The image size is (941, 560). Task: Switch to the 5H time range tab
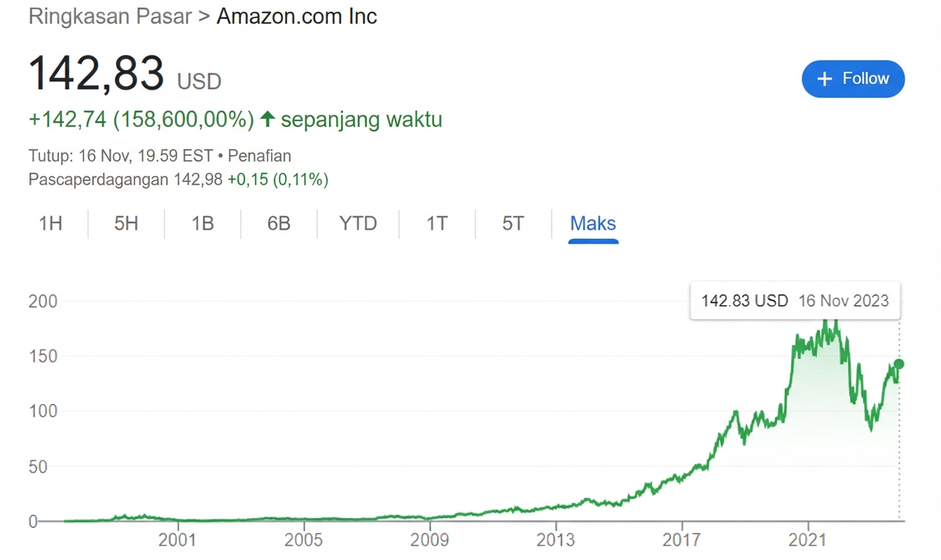click(x=125, y=223)
